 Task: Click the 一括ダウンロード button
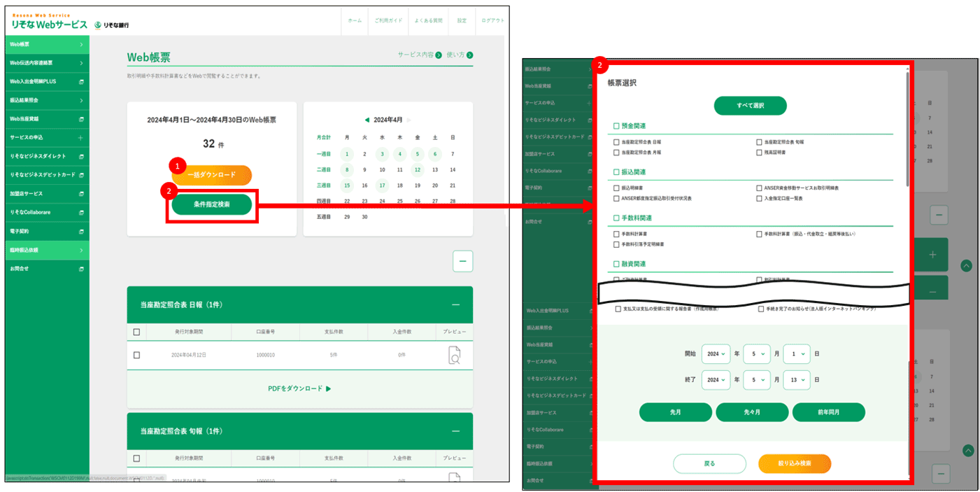pyautogui.click(x=212, y=175)
